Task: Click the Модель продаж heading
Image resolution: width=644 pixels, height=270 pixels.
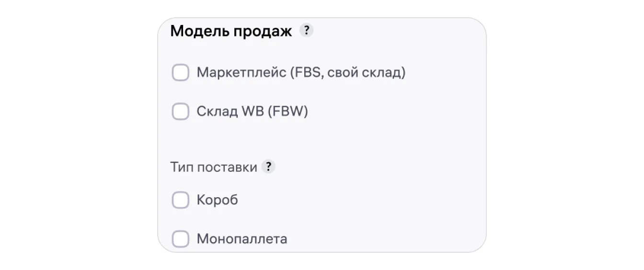Action: pyautogui.click(x=231, y=32)
